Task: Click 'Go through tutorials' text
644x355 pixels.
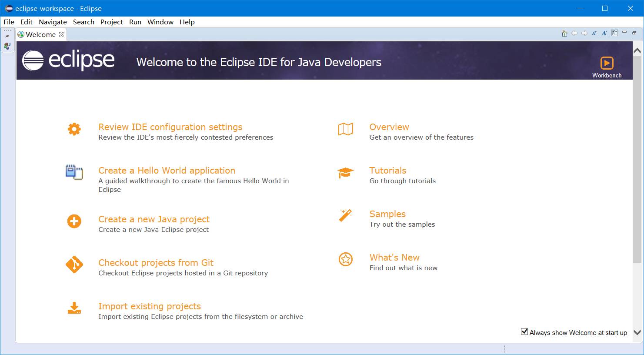Action: point(403,181)
